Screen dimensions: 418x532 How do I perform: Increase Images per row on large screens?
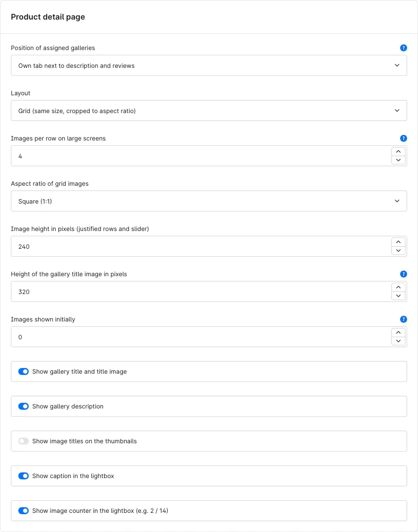click(x=398, y=151)
